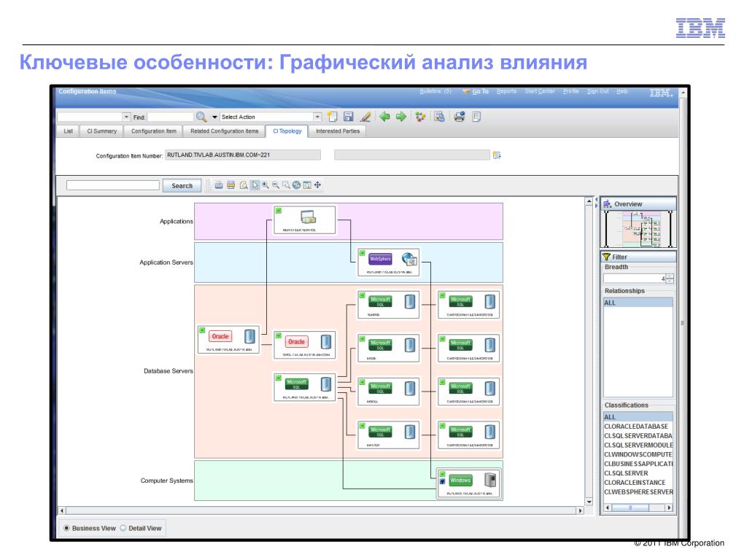Click the Overview panel icon

click(x=608, y=204)
